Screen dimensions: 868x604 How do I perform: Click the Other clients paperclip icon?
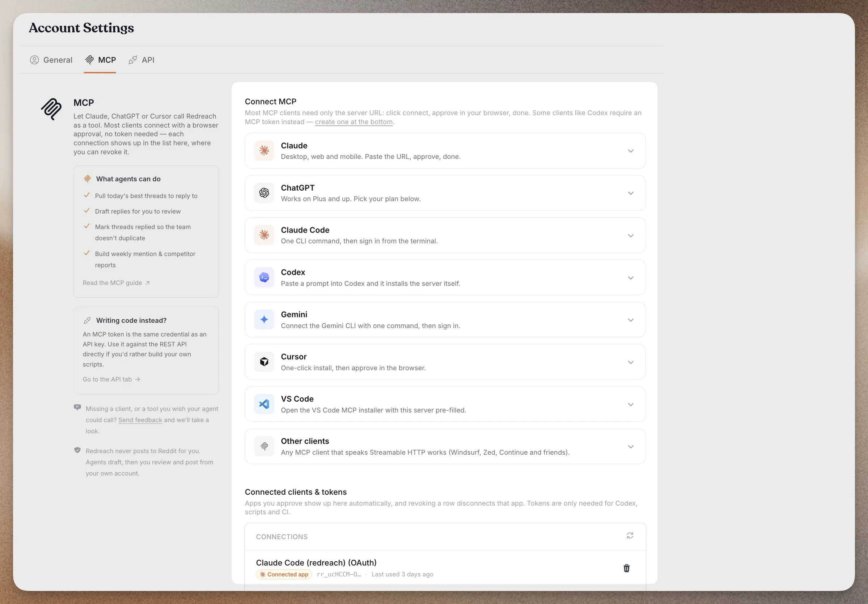coord(264,446)
